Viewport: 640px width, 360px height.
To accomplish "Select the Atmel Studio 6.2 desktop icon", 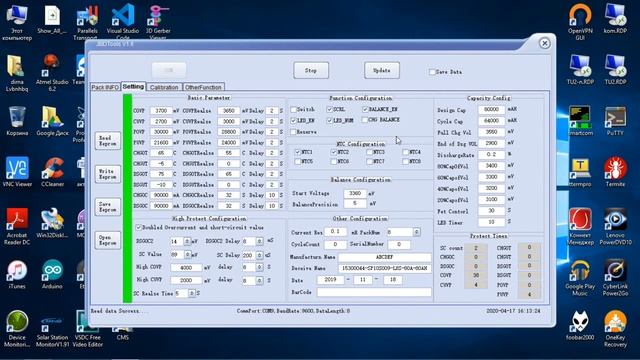I will (x=52, y=73).
